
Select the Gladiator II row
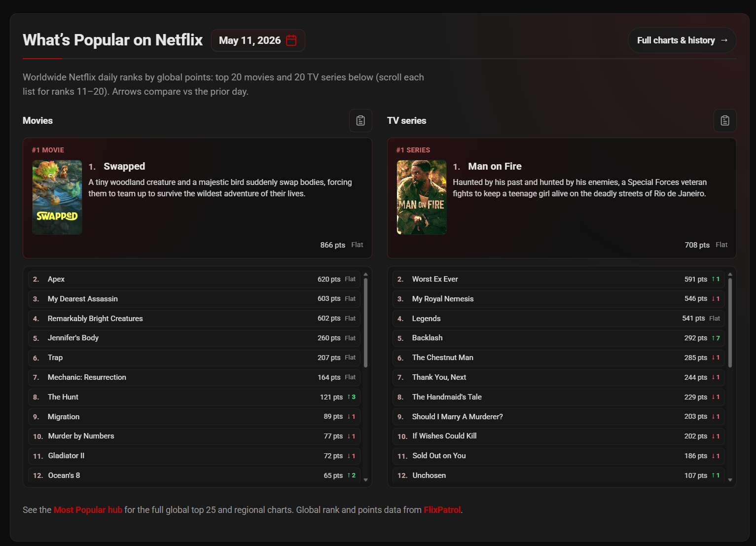coord(194,456)
